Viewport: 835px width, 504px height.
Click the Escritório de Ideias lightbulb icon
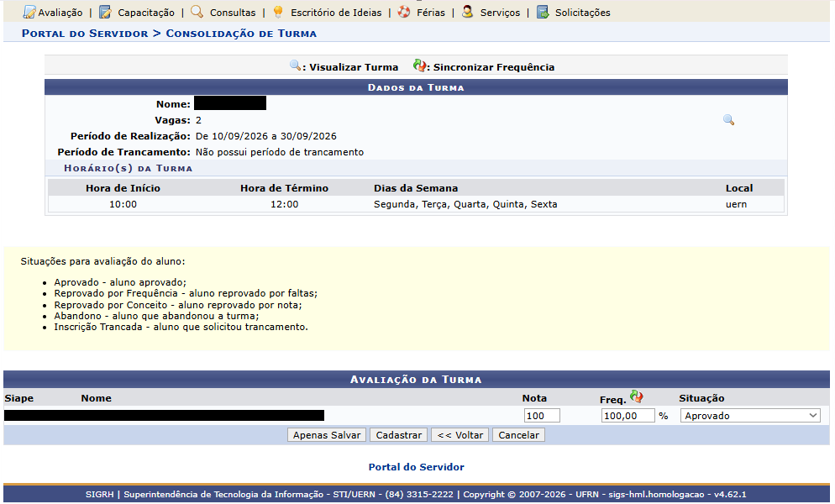click(x=278, y=12)
